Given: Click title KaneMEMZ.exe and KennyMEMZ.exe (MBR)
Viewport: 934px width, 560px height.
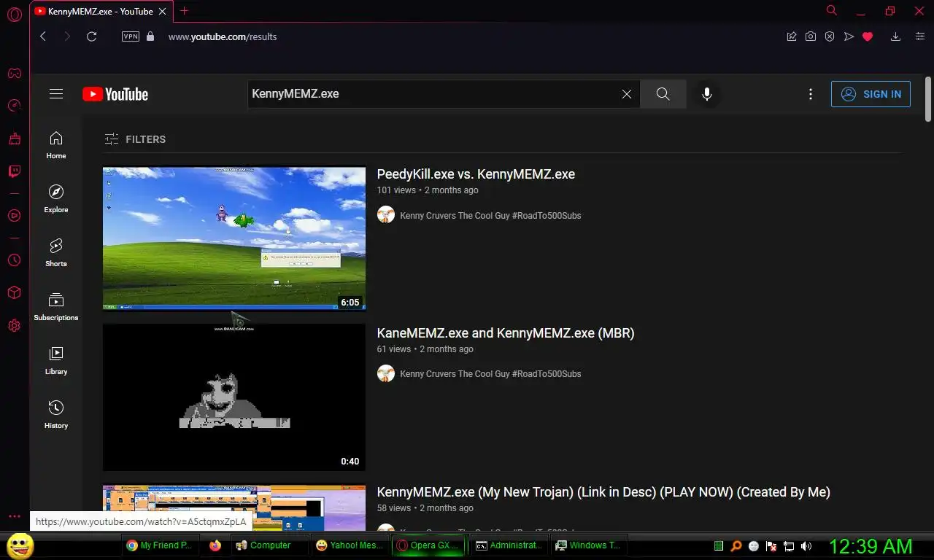Looking at the screenshot, I should [506, 333].
